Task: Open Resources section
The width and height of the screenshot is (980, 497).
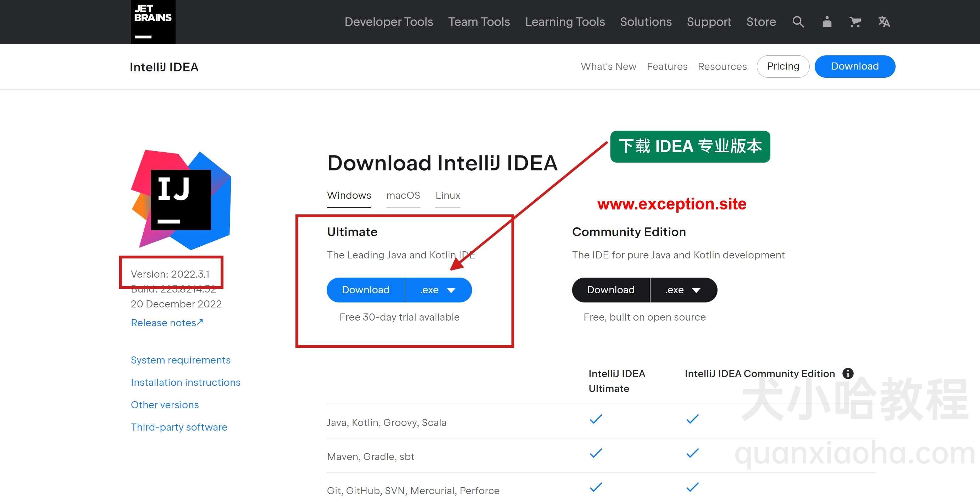Action: [722, 67]
